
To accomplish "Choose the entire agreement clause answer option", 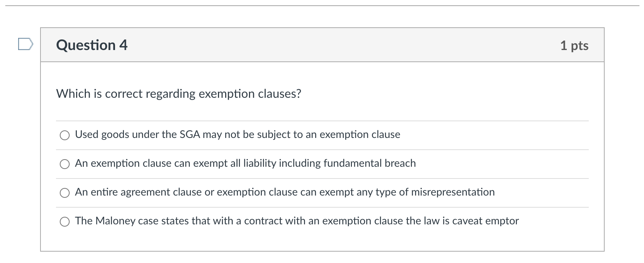I will [x=64, y=193].
